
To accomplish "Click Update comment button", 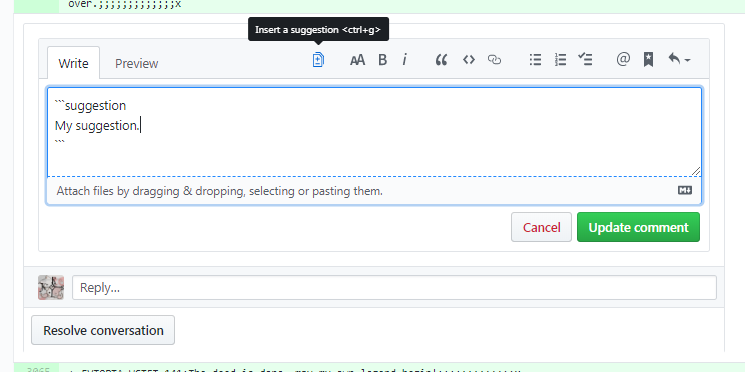I will (x=638, y=227).
